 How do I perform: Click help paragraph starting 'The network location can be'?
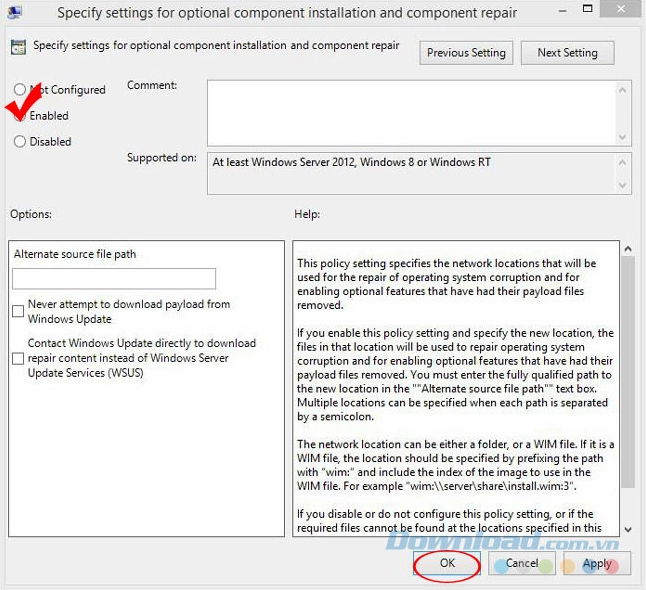(x=456, y=465)
